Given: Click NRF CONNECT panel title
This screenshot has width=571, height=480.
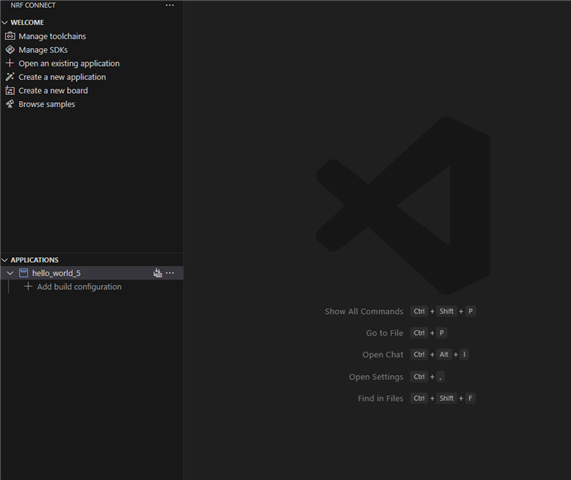Looking at the screenshot, I should point(33,5).
